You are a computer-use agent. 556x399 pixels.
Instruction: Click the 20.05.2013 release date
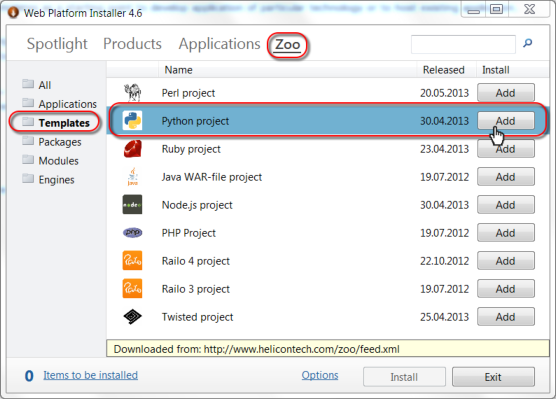coord(444,93)
